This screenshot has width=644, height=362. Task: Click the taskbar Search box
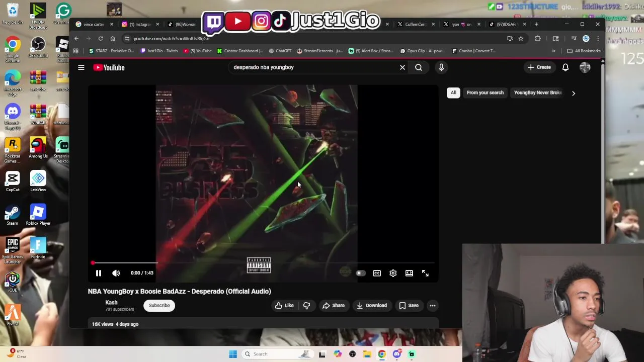pos(277,354)
